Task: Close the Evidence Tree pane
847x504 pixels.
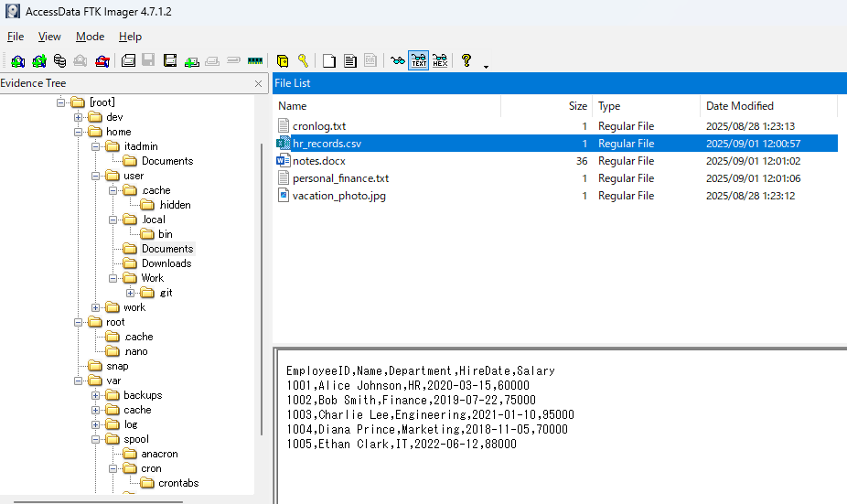Action: point(258,83)
